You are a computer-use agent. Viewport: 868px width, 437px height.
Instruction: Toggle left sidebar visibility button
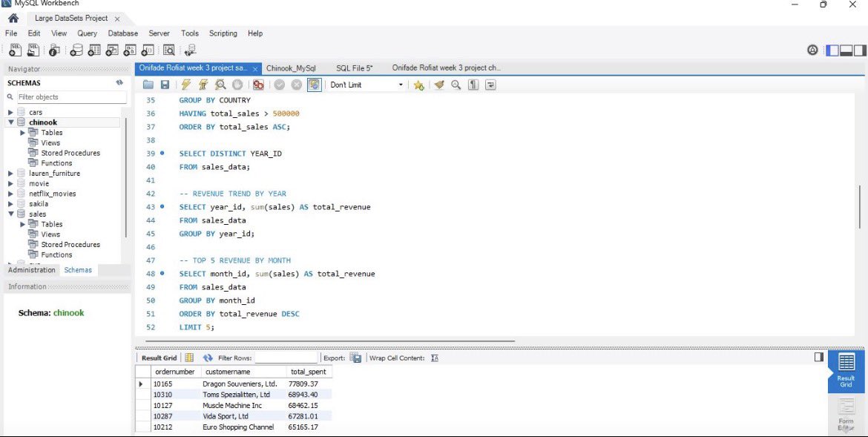(x=832, y=50)
